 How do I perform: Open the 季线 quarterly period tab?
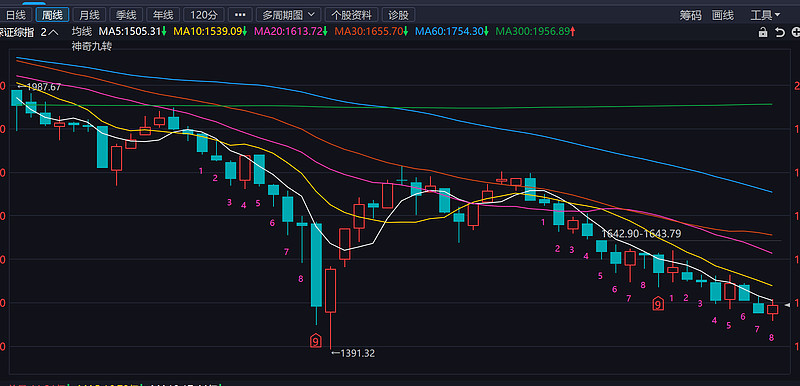[x=126, y=15]
